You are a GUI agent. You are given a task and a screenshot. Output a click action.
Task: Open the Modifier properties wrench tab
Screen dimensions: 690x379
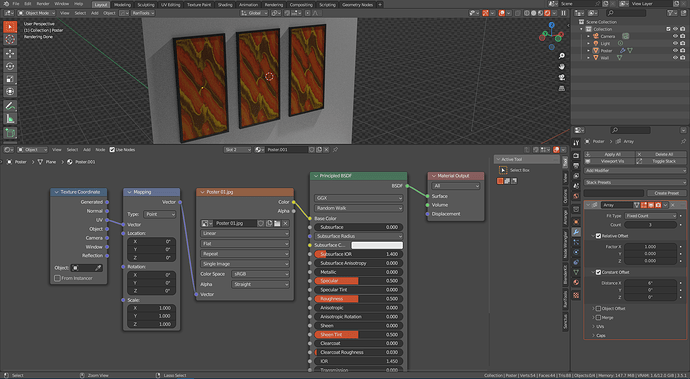click(576, 232)
